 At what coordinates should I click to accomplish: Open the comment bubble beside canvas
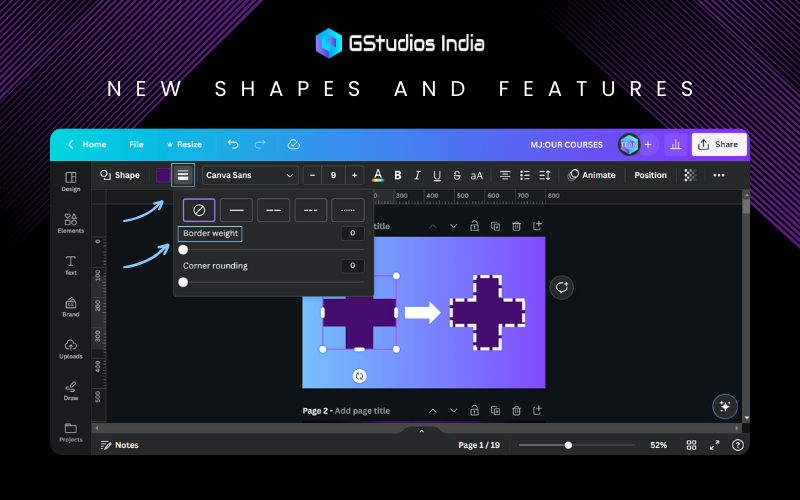pyautogui.click(x=562, y=287)
